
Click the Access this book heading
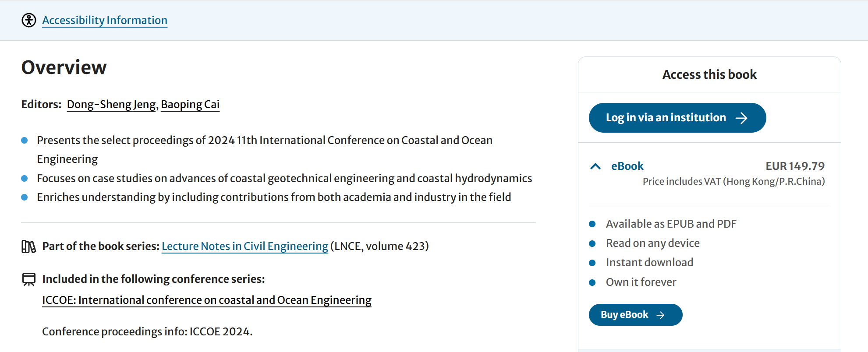(709, 75)
